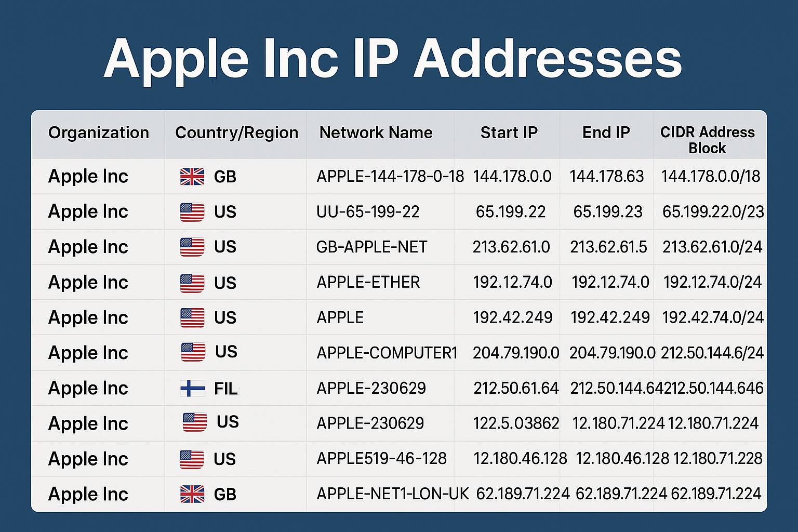
Task: Click the 65.199.22.0/23 CIDR block cell
Action: 713,212
